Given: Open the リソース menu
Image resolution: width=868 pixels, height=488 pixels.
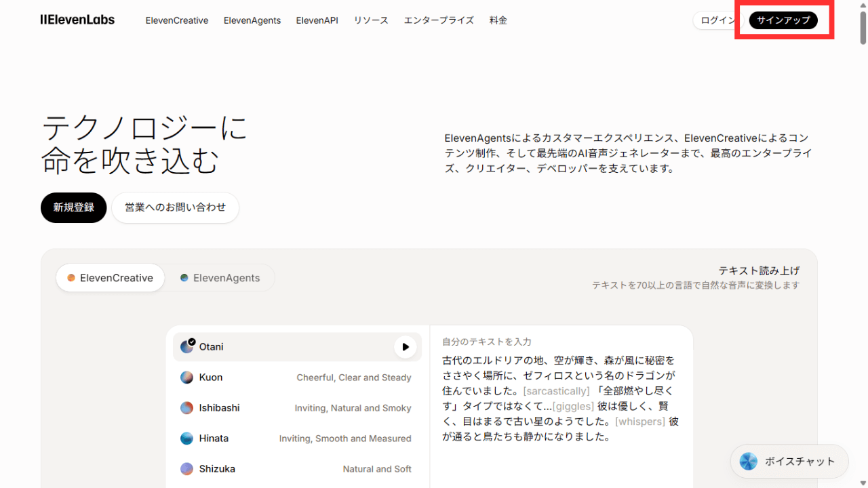Looking at the screenshot, I should pos(370,20).
